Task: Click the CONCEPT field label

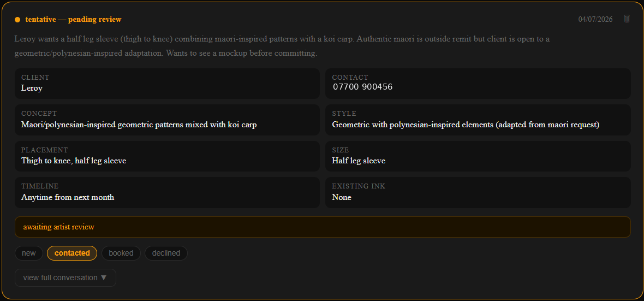Action: tap(39, 114)
